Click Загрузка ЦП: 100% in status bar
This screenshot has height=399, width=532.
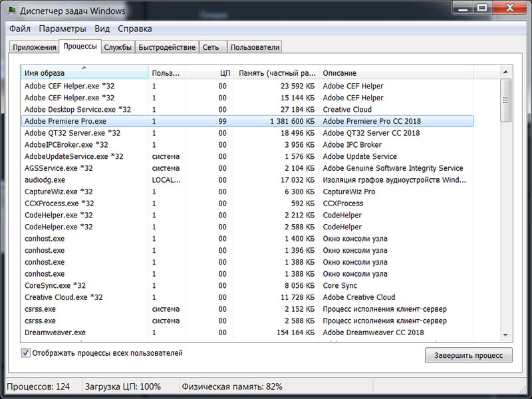click(123, 386)
